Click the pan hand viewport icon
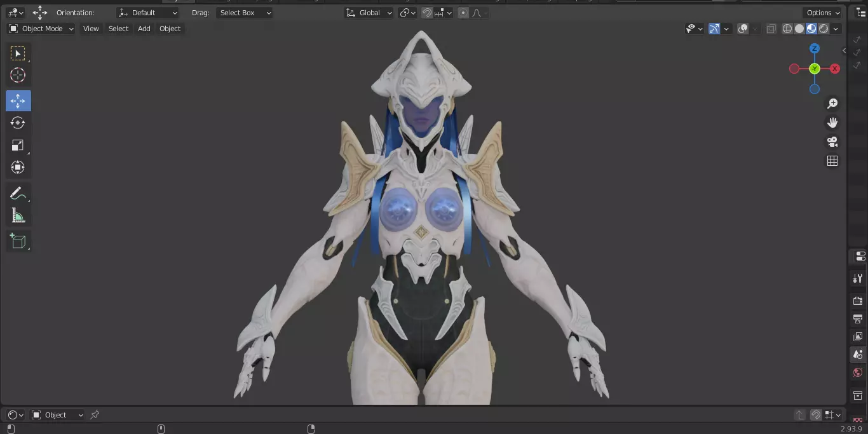 832,123
